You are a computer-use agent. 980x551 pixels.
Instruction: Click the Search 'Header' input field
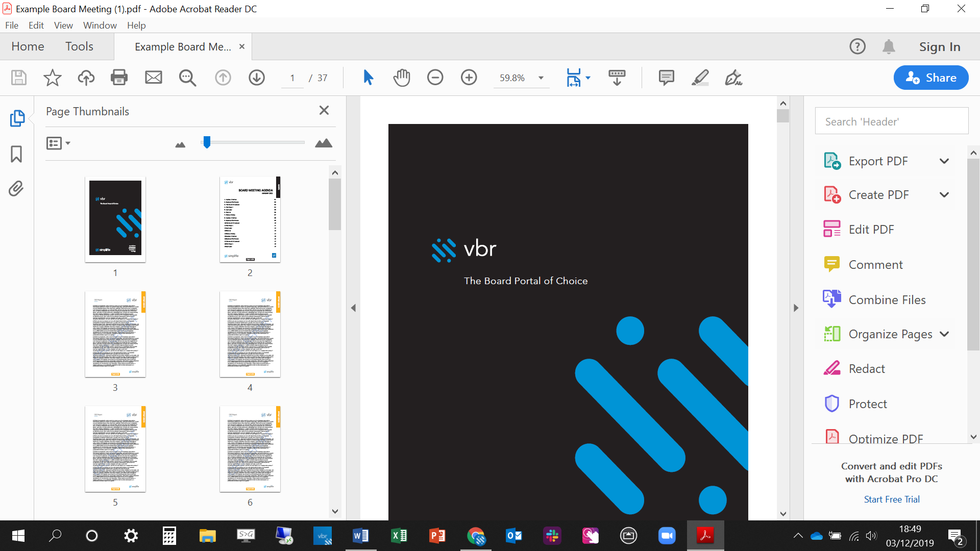(892, 121)
